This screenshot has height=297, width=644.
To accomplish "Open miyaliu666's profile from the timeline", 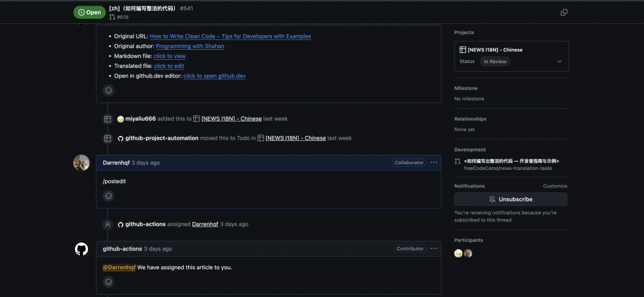I will [140, 119].
